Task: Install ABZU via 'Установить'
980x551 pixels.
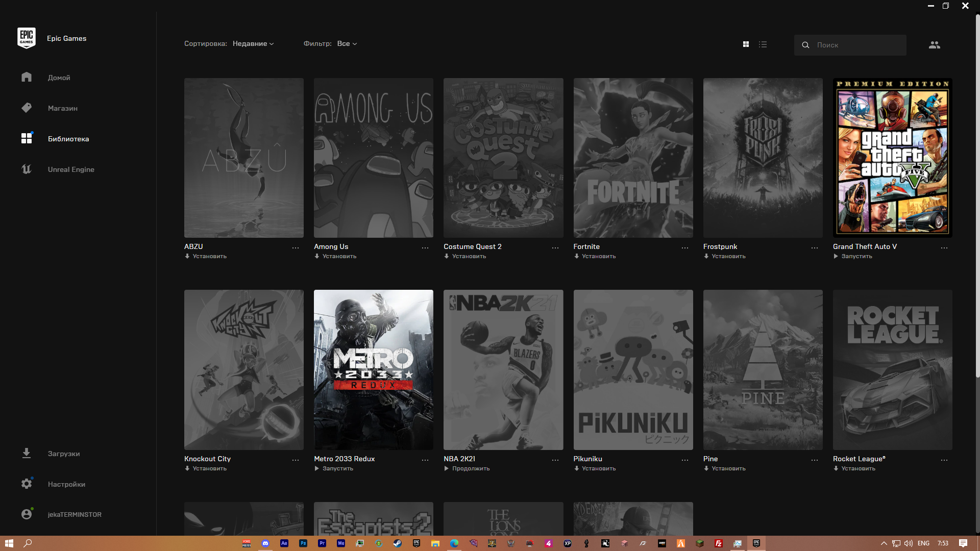Action: [206, 257]
